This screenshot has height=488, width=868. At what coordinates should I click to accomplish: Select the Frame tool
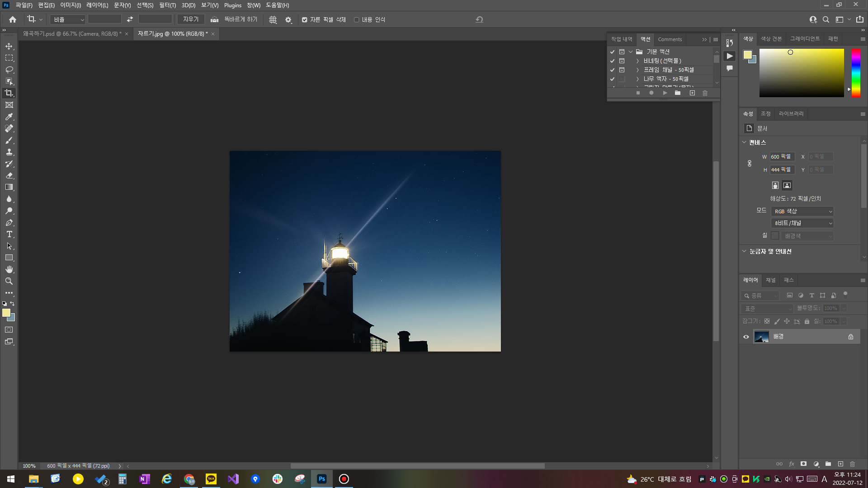[9, 105]
